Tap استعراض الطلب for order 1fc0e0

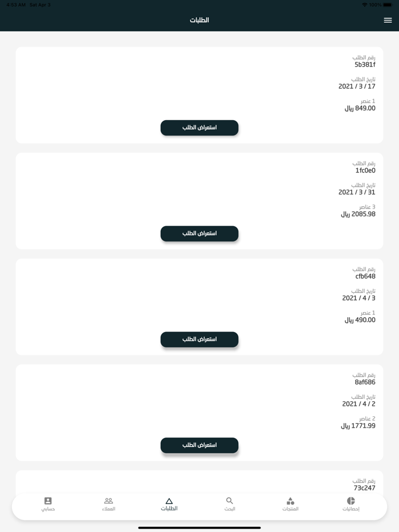point(199,234)
